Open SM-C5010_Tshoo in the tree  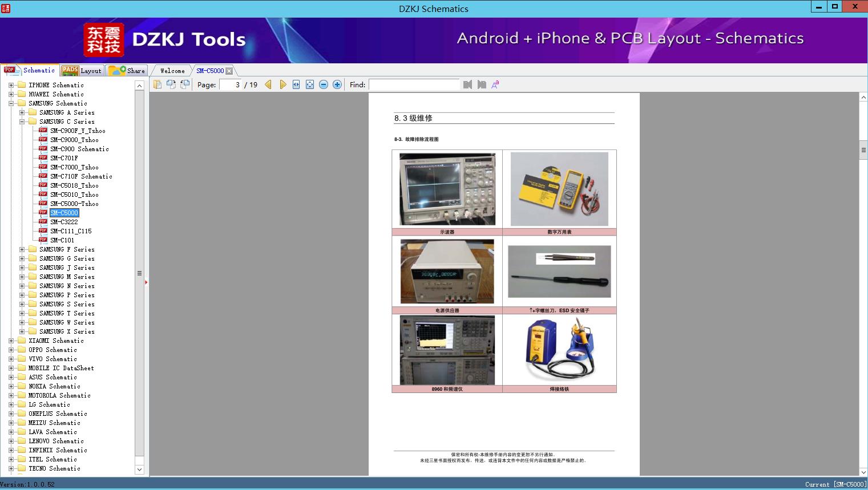pyautogui.click(x=74, y=195)
